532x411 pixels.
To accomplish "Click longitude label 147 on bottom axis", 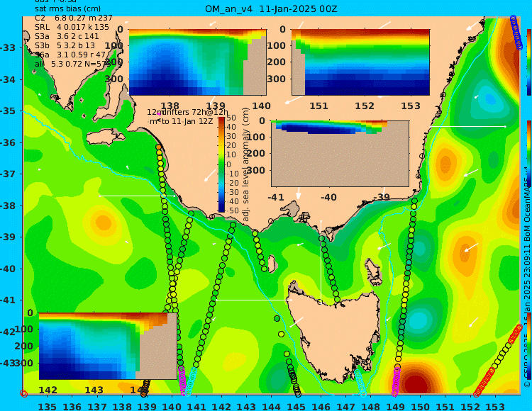I will (x=345, y=406).
